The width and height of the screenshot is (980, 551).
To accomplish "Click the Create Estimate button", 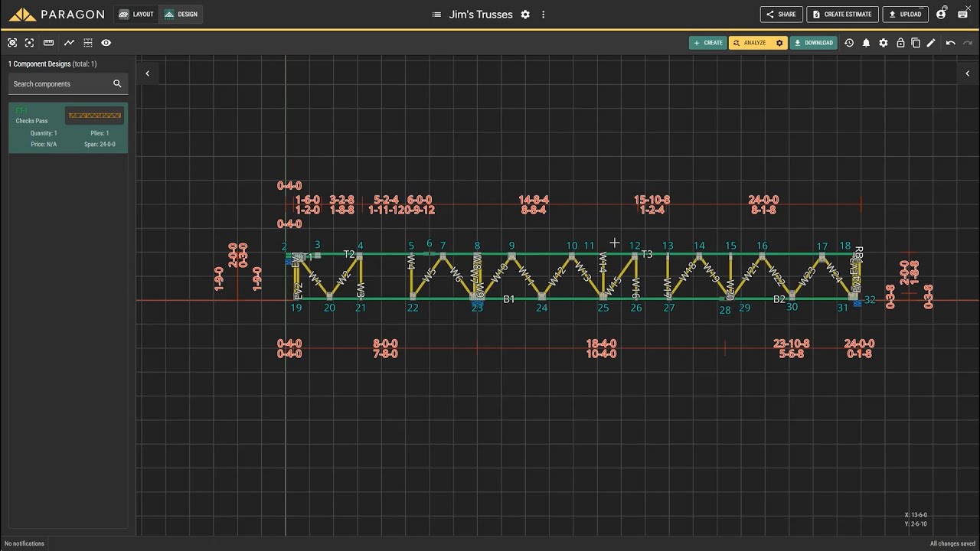I will point(842,14).
